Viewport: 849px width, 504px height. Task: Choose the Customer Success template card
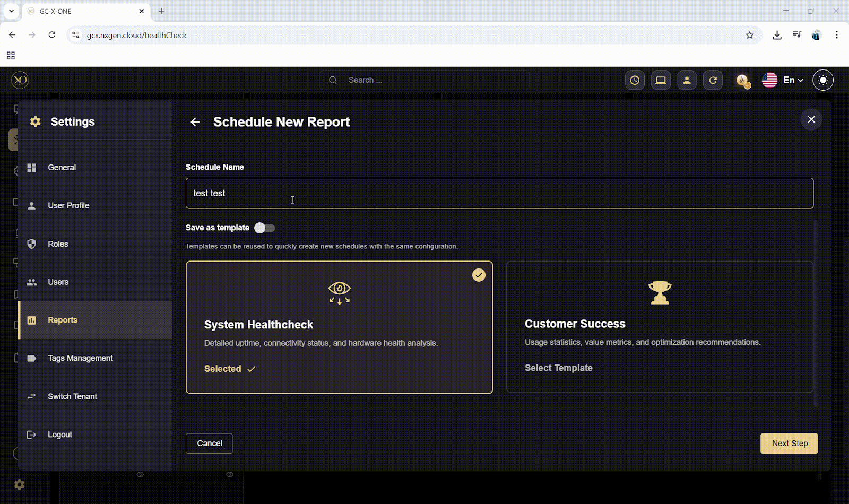(660, 327)
